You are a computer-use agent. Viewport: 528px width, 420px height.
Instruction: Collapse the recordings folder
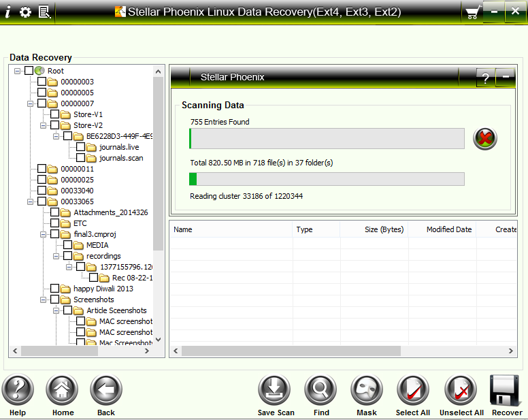point(56,257)
